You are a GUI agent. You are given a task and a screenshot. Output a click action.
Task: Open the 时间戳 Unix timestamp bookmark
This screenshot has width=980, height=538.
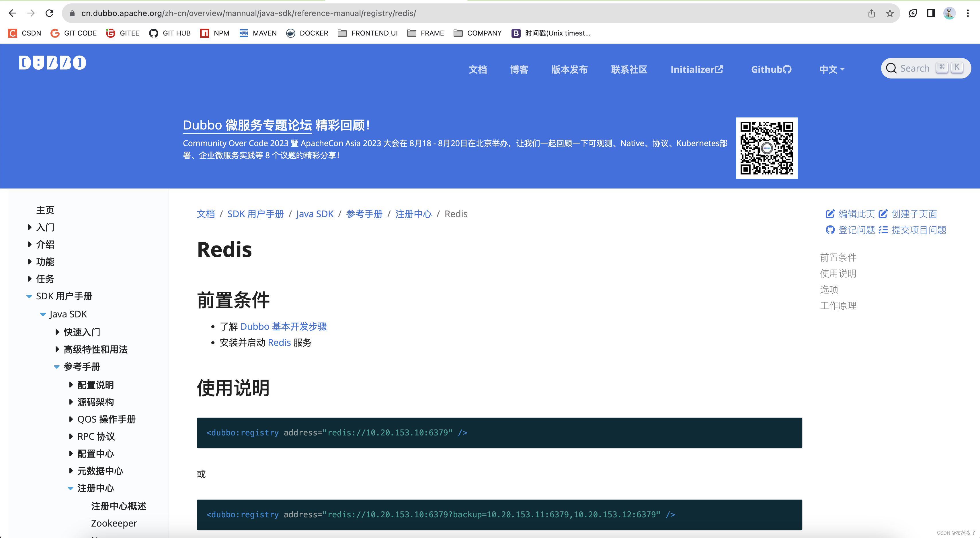click(551, 33)
